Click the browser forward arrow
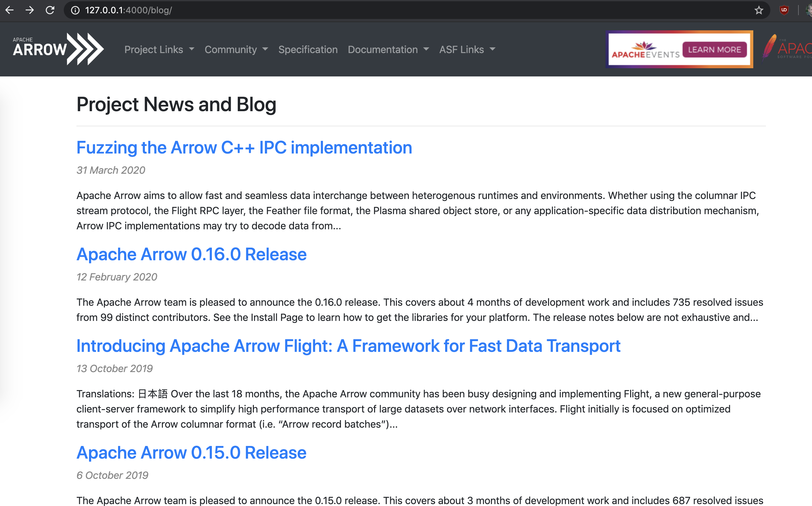 coord(30,10)
